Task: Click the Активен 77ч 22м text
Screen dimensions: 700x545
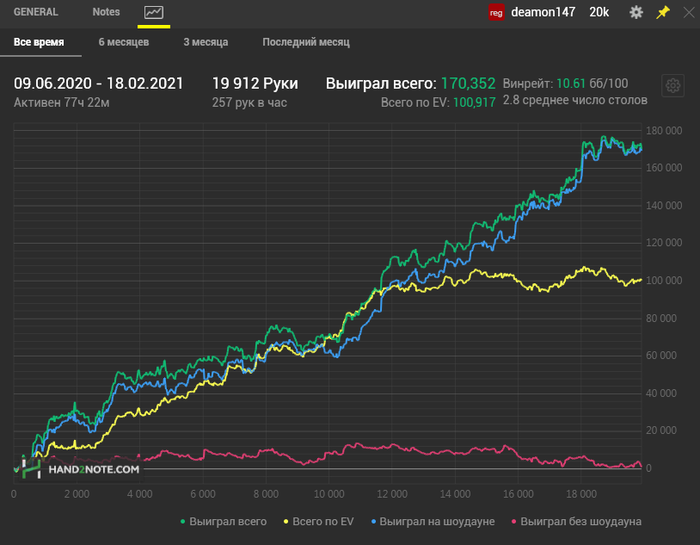Action: click(x=62, y=103)
